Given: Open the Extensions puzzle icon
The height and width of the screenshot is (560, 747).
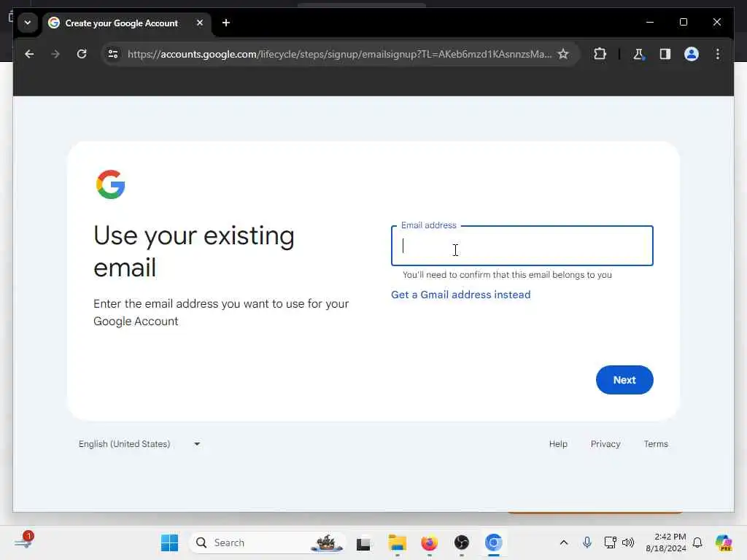Looking at the screenshot, I should click(x=600, y=54).
